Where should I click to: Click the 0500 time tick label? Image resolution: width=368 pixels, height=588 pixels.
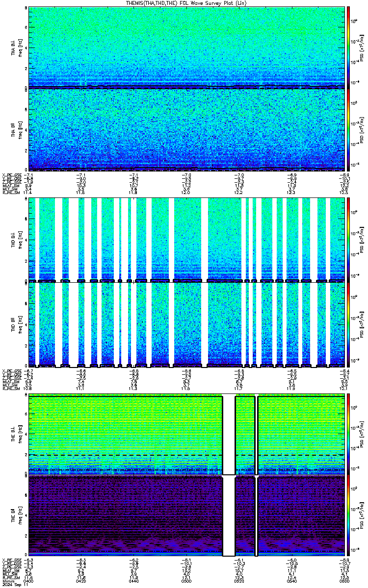point(186,581)
